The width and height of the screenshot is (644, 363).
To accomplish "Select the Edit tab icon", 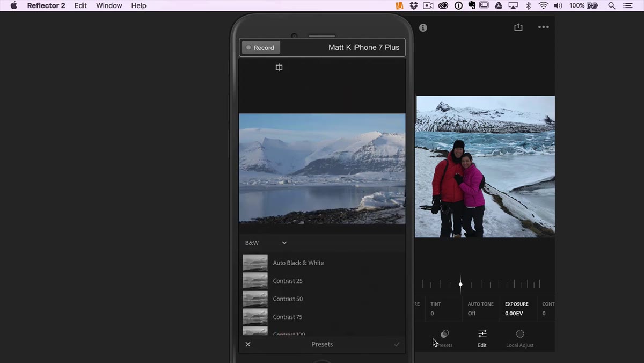I will 482,333.
